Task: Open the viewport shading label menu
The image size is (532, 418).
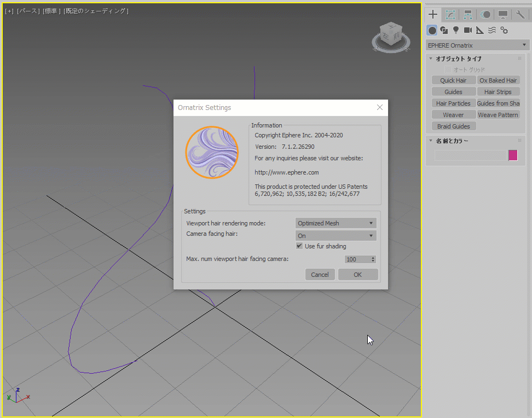Action: pos(96,11)
